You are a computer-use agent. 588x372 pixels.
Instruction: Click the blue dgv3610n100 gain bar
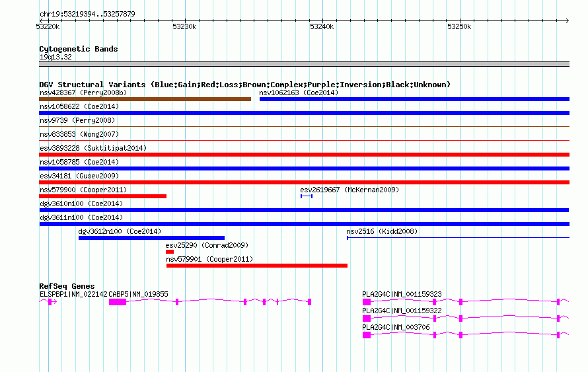coord(304,210)
